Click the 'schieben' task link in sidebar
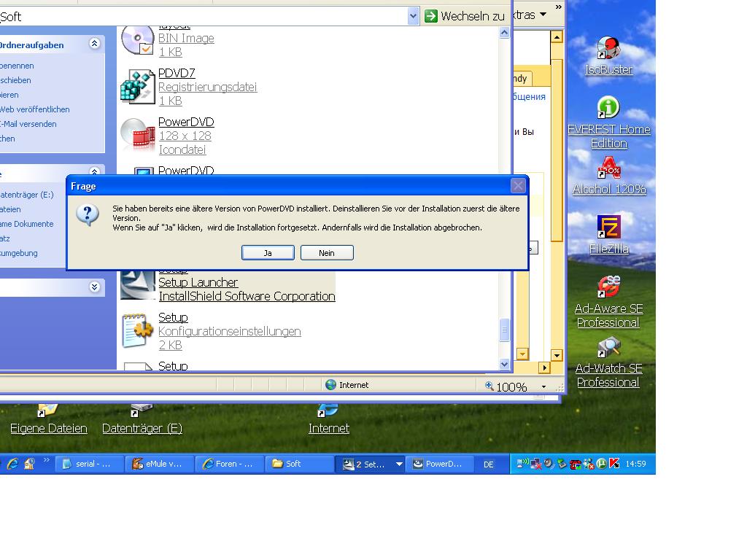This screenshot has width=747, height=560. click(x=16, y=80)
